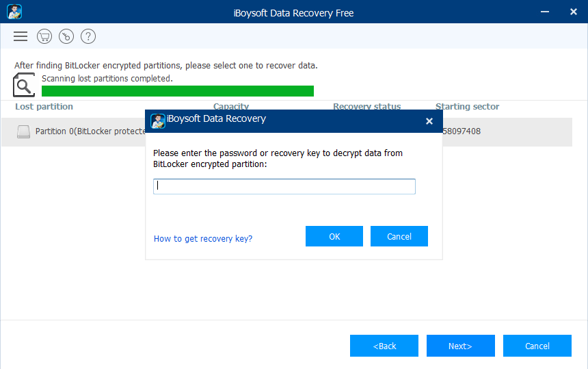Go to previous step with <Back

[x=384, y=346]
